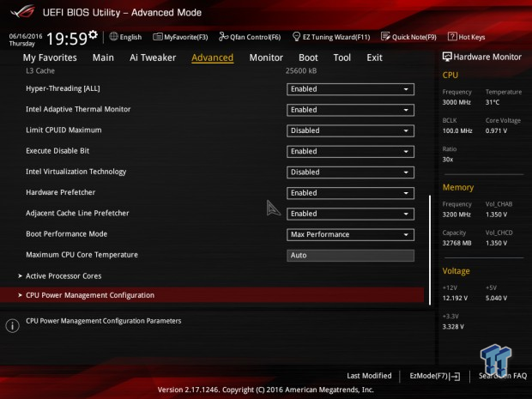Image resolution: width=532 pixels, height=399 pixels.
Task: Click +3.3V 3.328 V reading
Action: point(453,326)
